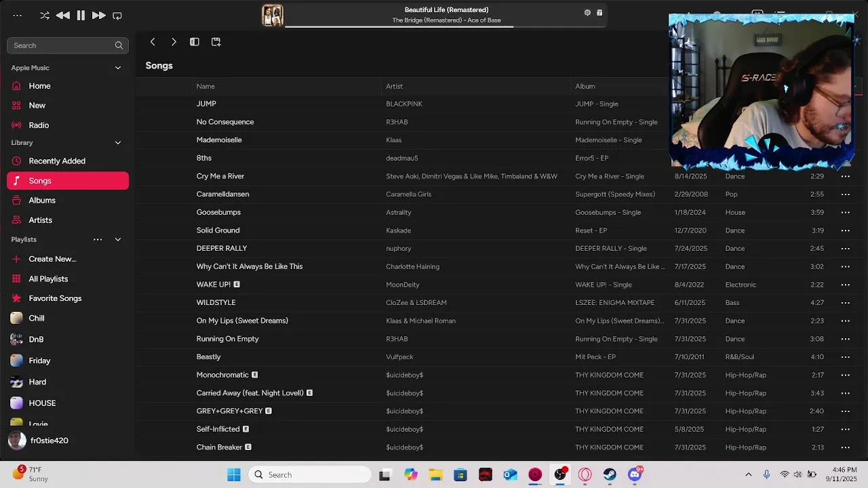Screen dimensions: 868x488
Task: Open File Explorer from the taskbar
Action: (x=435, y=475)
